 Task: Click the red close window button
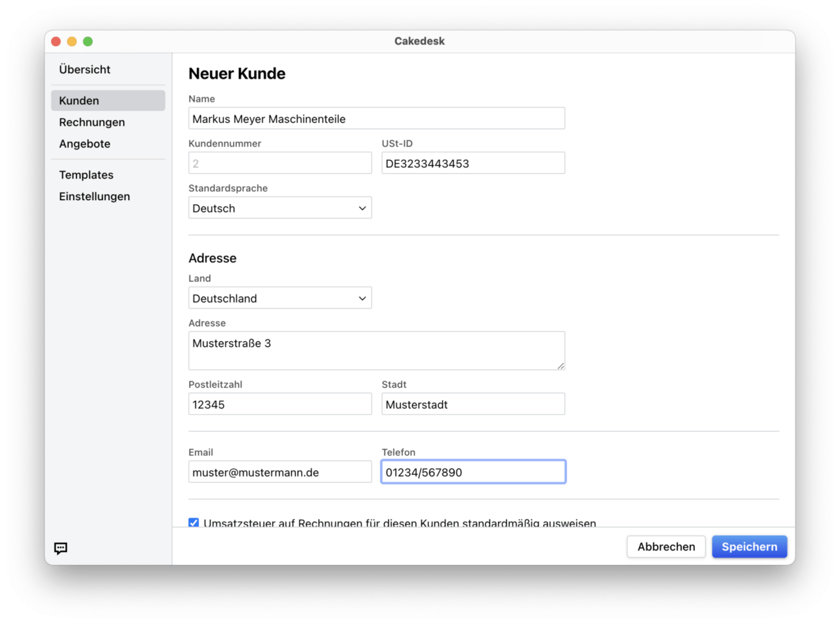coord(56,41)
